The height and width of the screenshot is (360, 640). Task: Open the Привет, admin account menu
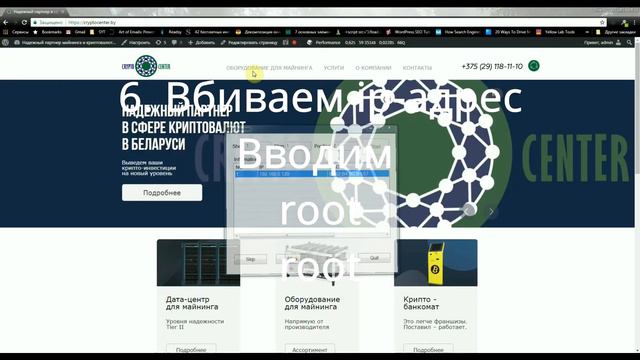pos(602,42)
